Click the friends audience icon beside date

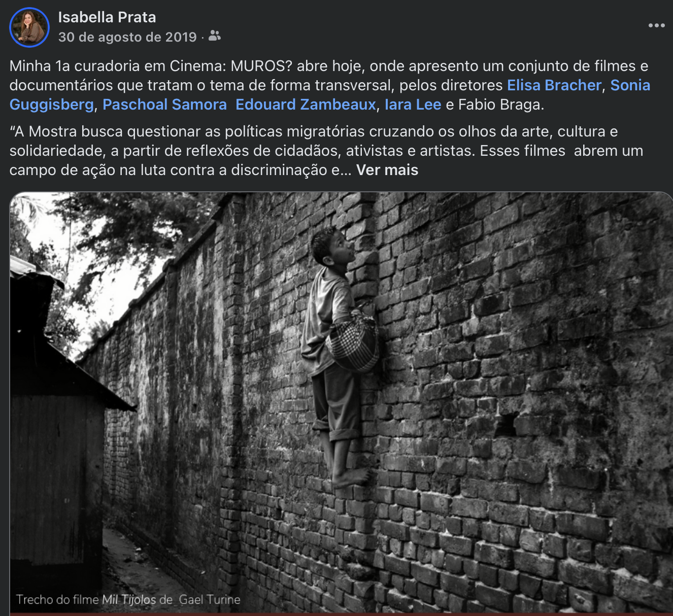[x=215, y=36]
